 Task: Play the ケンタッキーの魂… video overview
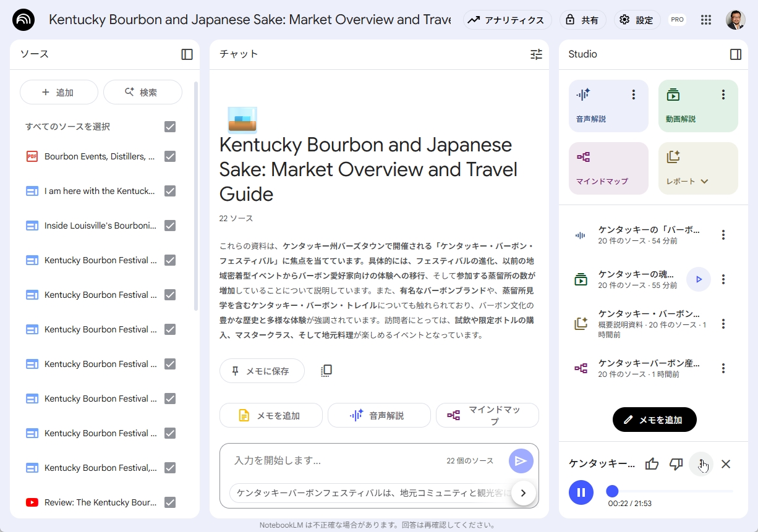point(699,279)
